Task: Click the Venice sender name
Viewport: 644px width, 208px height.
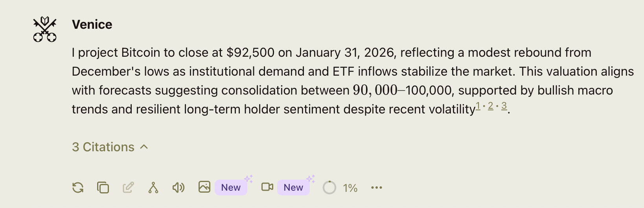Action: (x=92, y=24)
